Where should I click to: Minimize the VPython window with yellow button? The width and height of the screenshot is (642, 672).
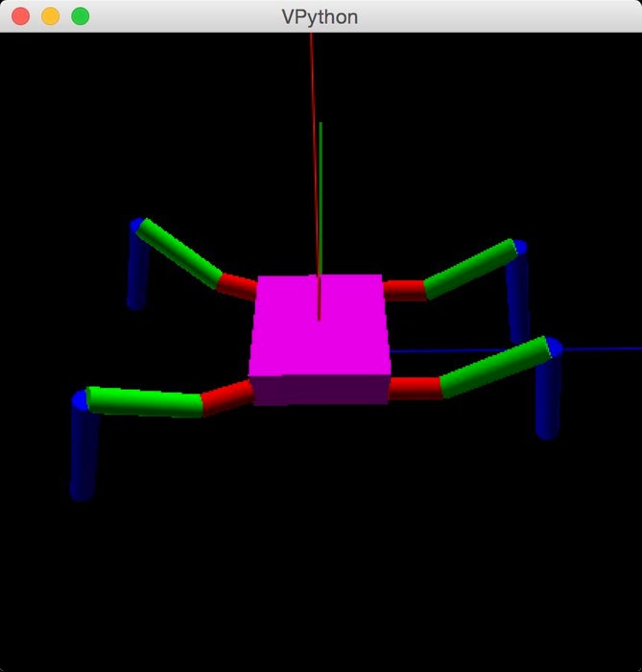click(x=51, y=16)
